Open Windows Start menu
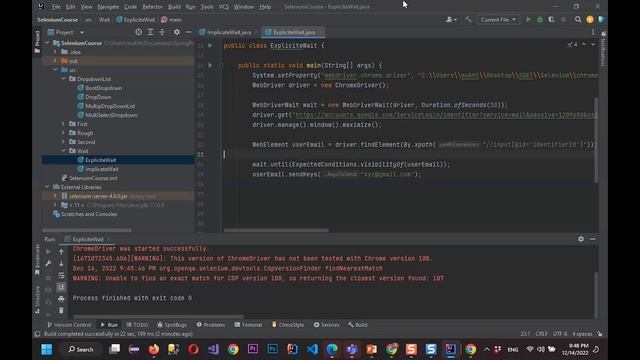The width and height of the screenshot is (640, 360). click(x=47, y=349)
